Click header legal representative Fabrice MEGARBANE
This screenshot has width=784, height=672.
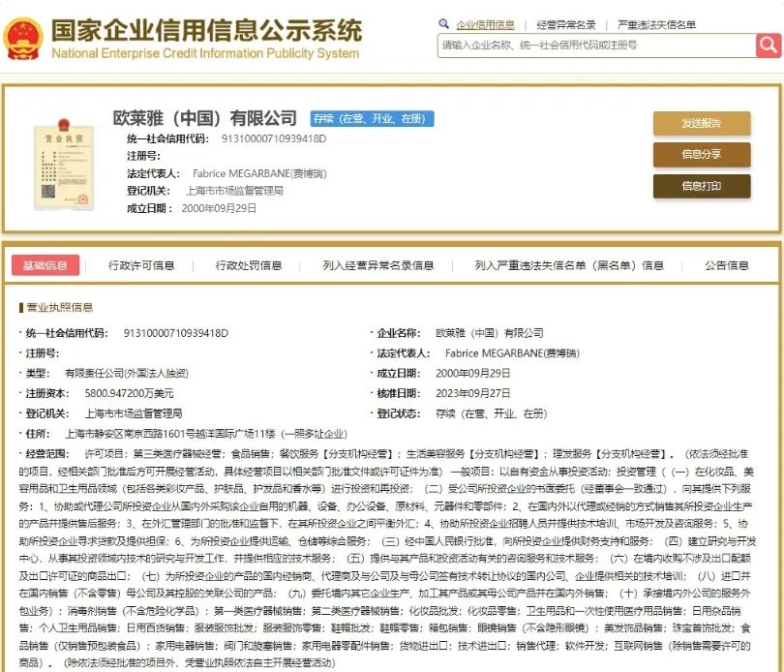coord(259,173)
